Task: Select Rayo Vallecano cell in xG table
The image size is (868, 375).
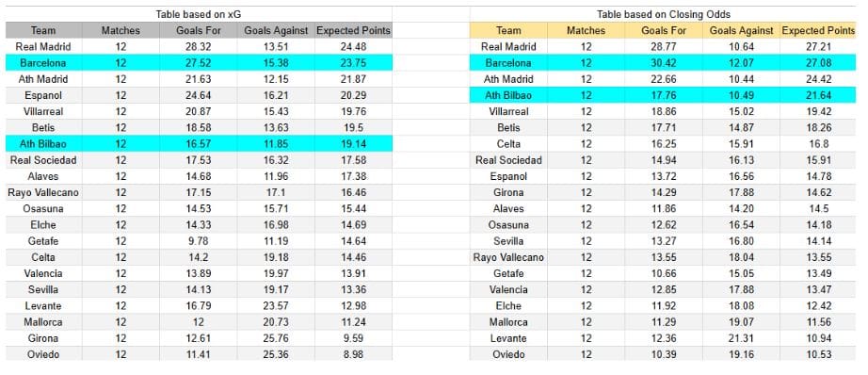Action: [x=43, y=192]
